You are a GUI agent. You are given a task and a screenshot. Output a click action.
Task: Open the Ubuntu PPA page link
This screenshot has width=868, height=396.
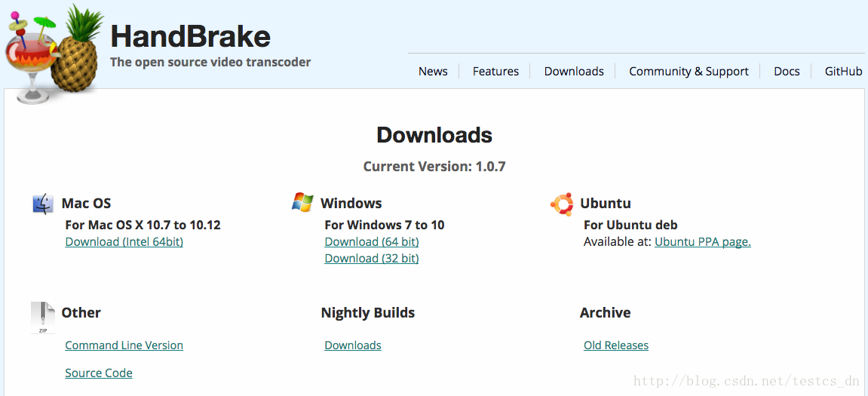tap(703, 241)
